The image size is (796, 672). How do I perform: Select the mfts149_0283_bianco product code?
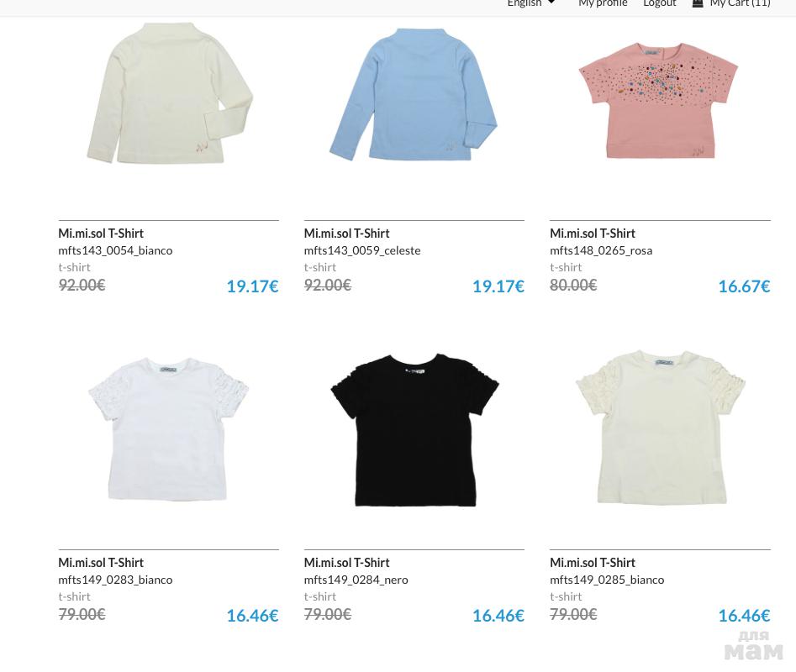pos(115,580)
